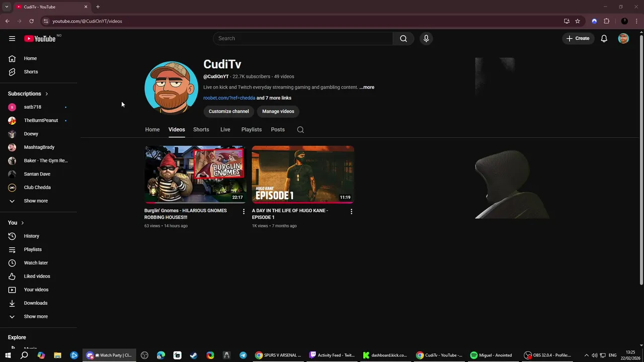
Task: Open Santan Dave subscription
Action: (x=38, y=174)
